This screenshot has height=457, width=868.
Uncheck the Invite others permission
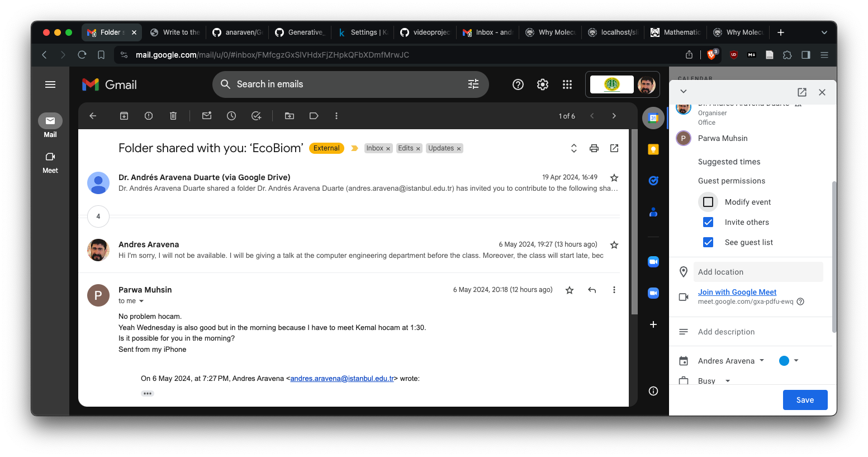(x=708, y=222)
